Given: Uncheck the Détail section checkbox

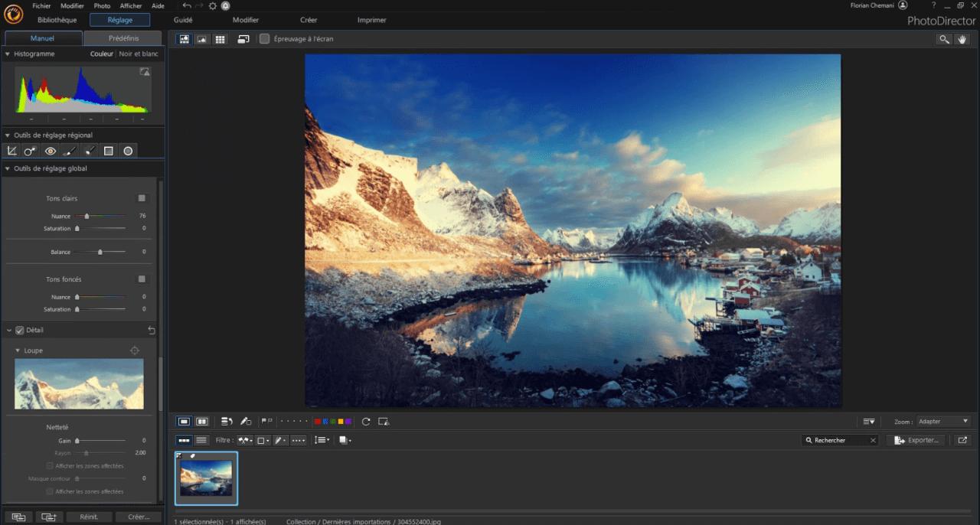Looking at the screenshot, I should click(20, 330).
